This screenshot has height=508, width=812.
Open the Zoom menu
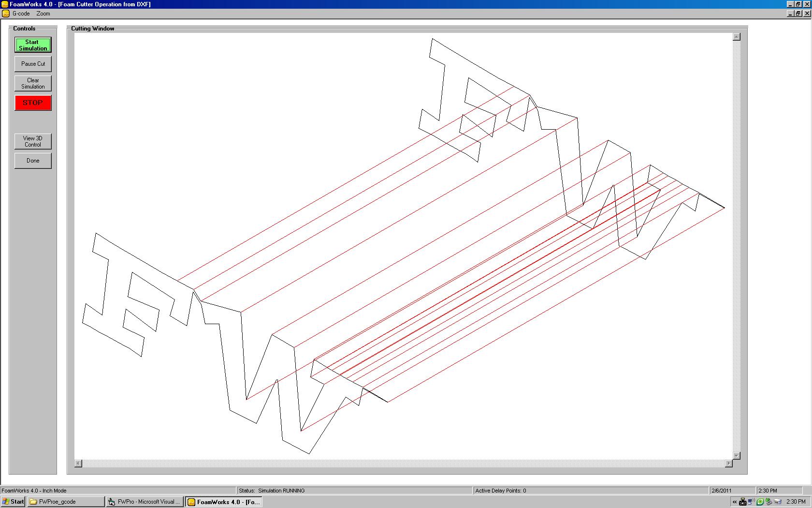pyautogui.click(x=43, y=14)
